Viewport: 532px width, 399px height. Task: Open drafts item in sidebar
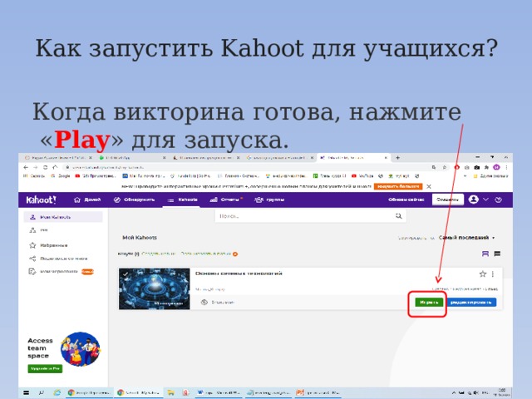[x=61, y=272]
